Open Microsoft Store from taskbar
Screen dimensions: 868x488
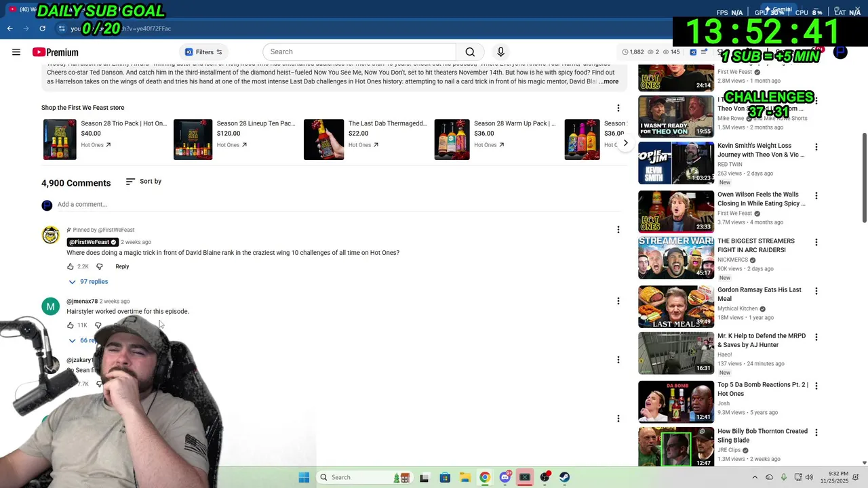point(445,477)
